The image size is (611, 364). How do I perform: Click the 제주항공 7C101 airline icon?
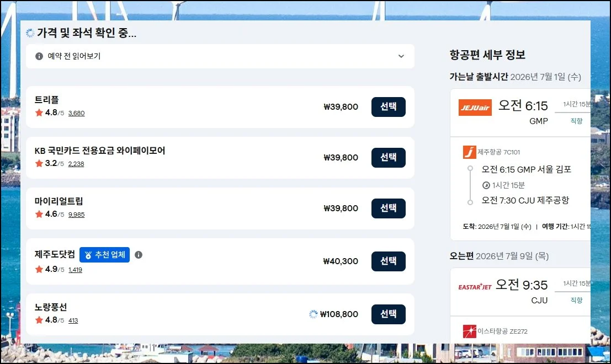(469, 152)
